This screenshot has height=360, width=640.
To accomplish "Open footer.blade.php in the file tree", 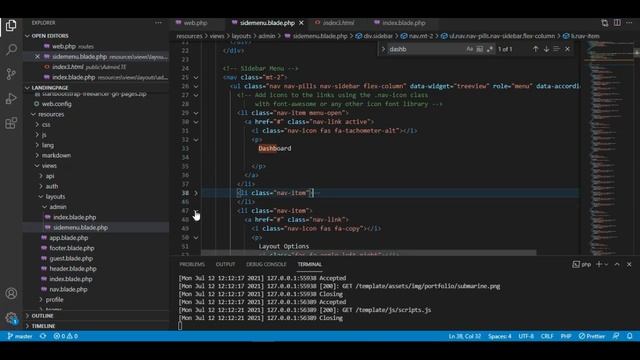I will tap(72, 248).
